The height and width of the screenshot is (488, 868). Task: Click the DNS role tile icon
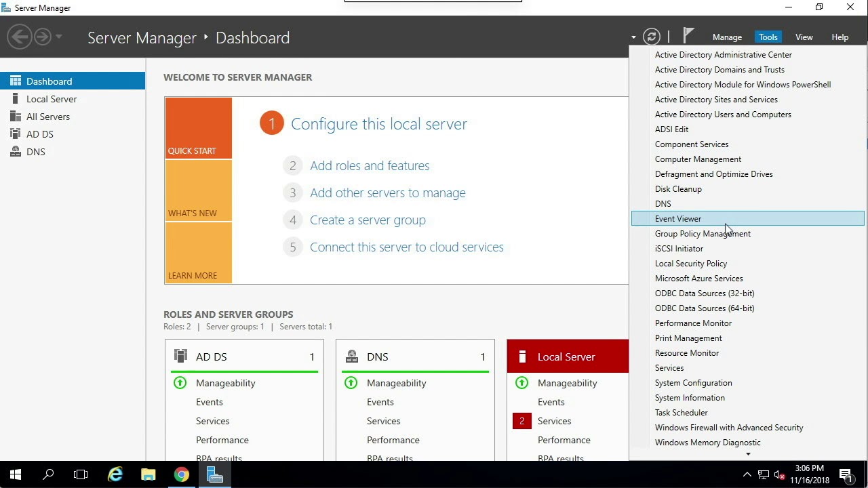click(351, 356)
